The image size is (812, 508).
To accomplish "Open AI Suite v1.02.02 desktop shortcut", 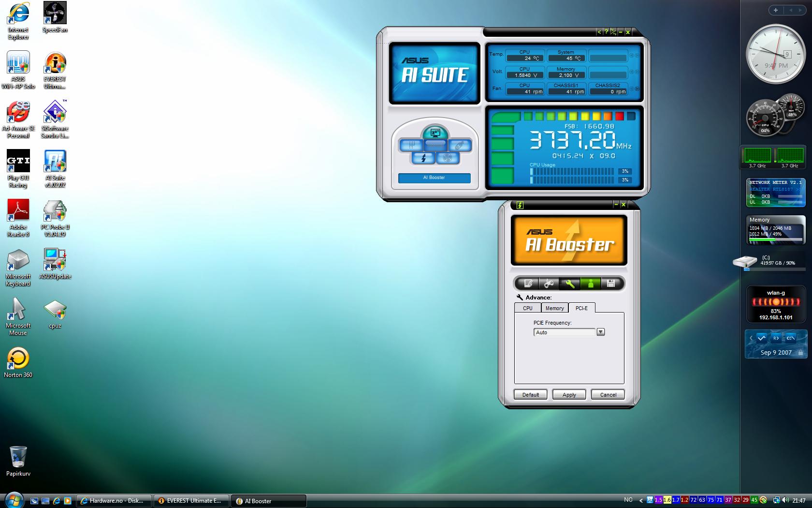I will [x=55, y=169].
